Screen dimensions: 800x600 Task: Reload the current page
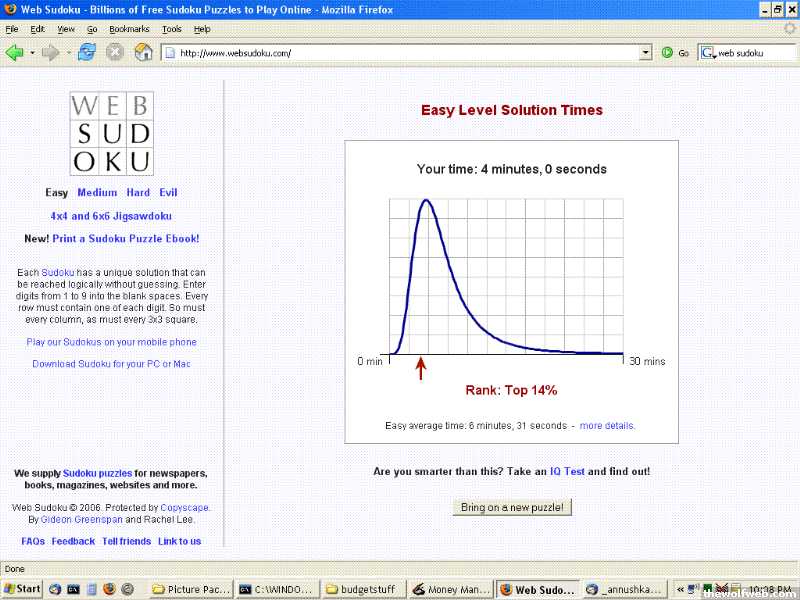87,52
